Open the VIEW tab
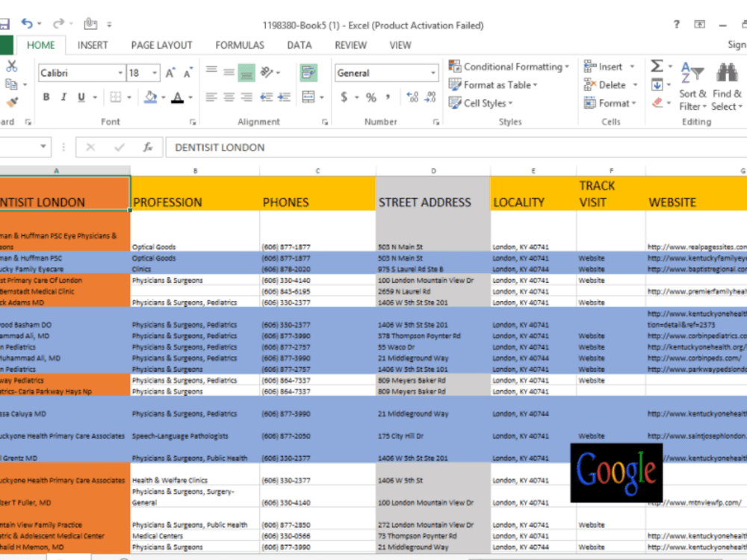Screen dimensions: 747x560 tap(400, 46)
